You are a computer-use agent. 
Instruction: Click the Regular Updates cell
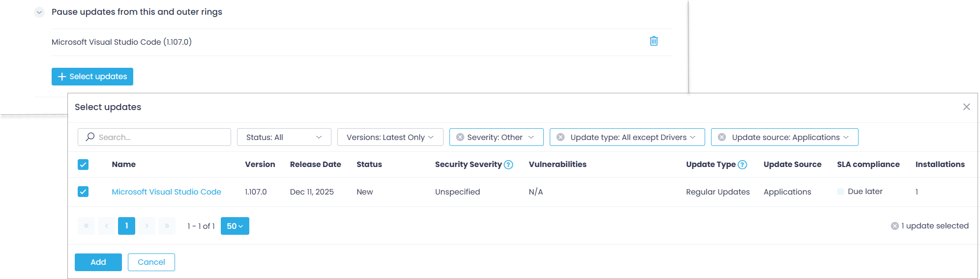717,192
